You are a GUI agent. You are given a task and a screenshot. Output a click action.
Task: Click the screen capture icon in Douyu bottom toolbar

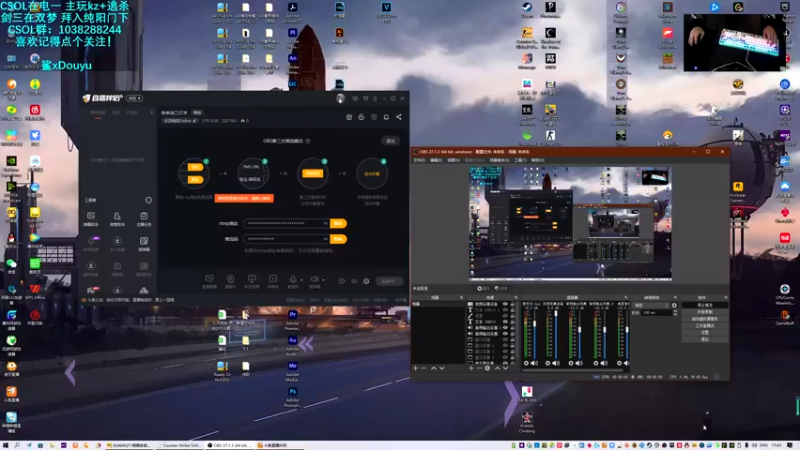click(209, 279)
